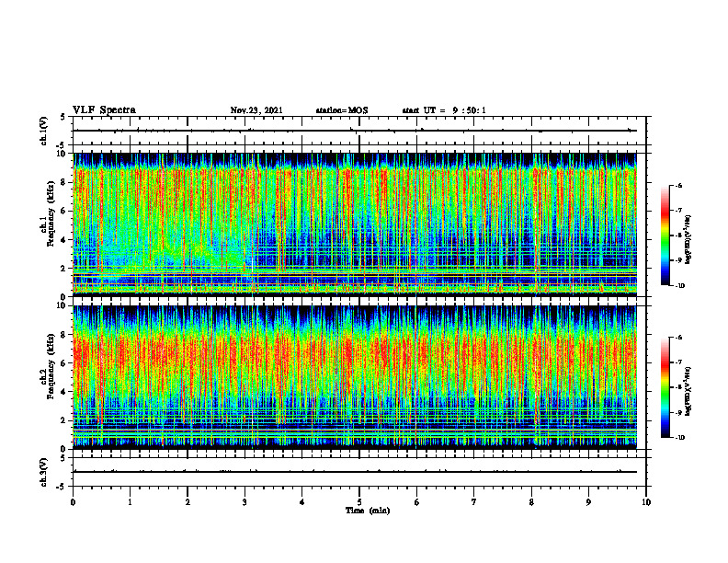Click the ch.2 spectrogram color bar
Viewport: 728px width, 563px height.
pos(665,387)
